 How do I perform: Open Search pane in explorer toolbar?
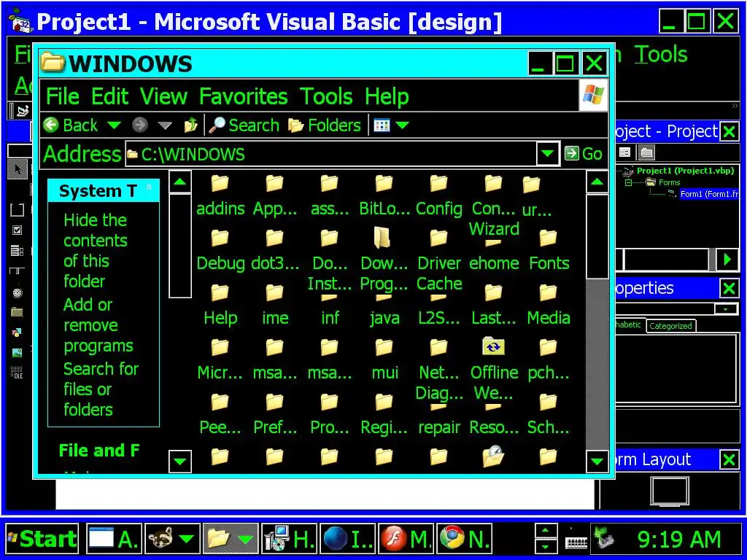(x=244, y=125)
